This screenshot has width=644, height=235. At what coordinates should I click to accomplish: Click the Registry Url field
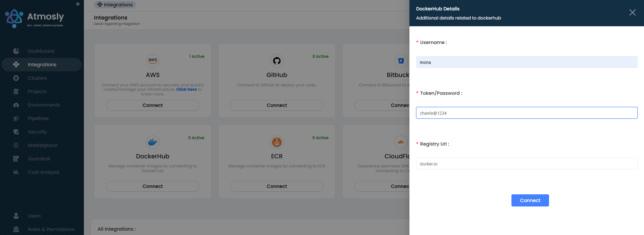(527, 164)
